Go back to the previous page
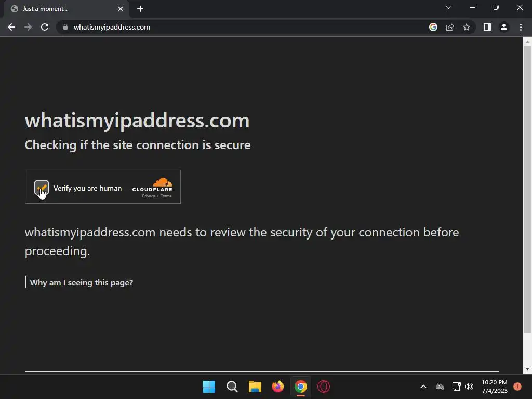 click(x=11, y=27)
